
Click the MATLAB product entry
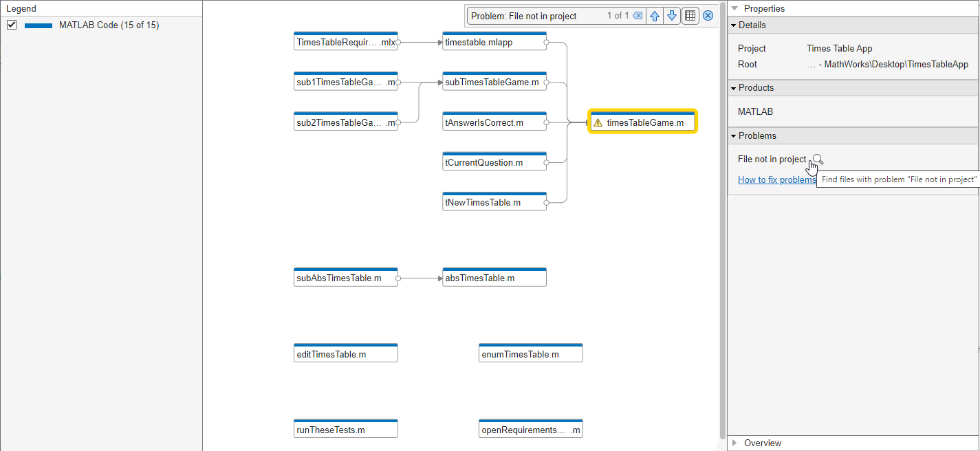point(755,111)
